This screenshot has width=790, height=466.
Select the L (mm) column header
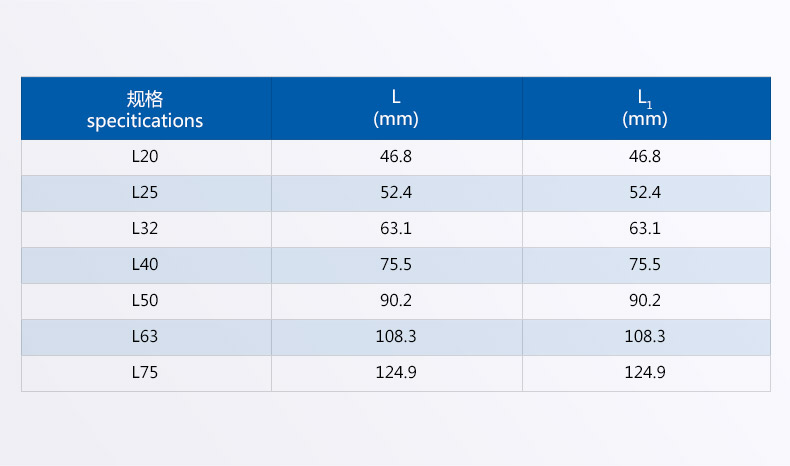click(396, 109)
